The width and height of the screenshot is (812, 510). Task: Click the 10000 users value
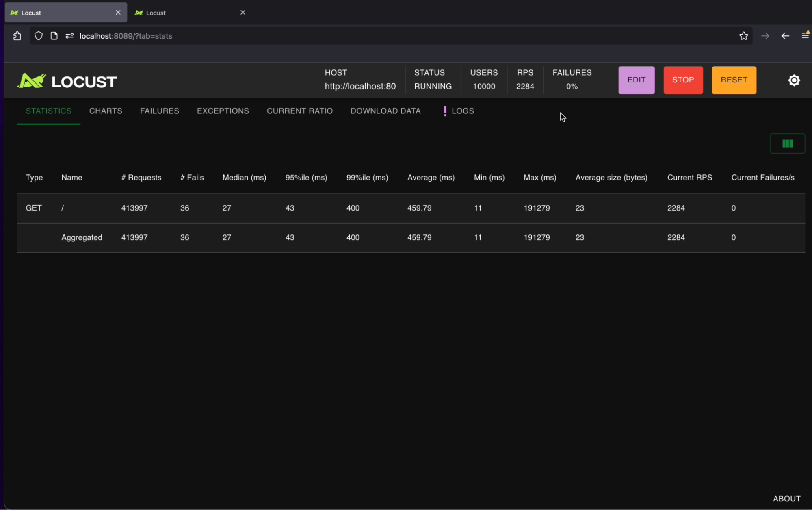pos(484,86)
